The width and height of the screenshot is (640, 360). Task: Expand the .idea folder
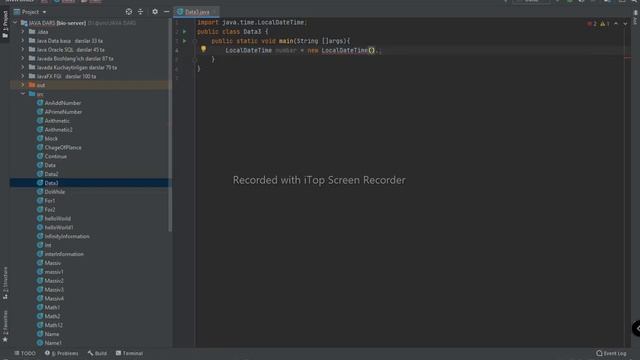click(x=23, y=32)
